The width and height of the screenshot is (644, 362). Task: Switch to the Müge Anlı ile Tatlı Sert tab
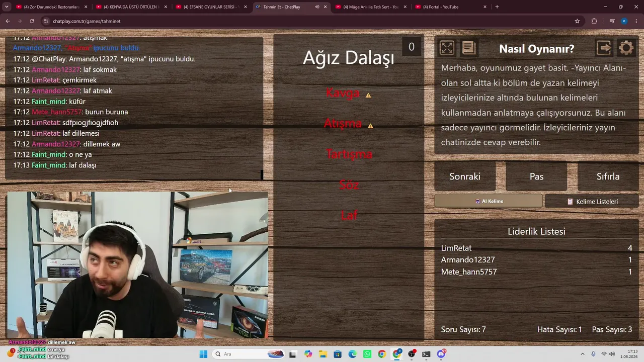point(371,7)
